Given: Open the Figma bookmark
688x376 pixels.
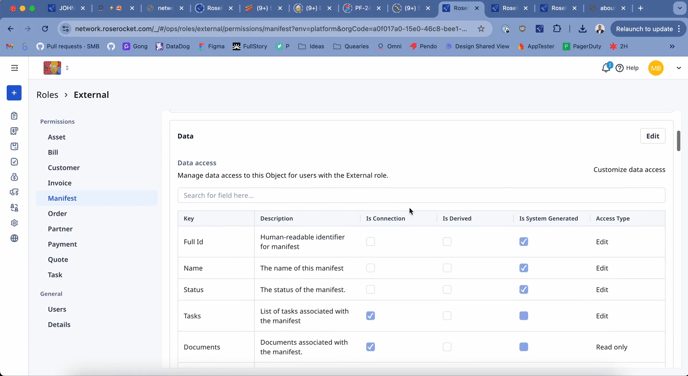Looking at the screenshot, I should (211, 46).
